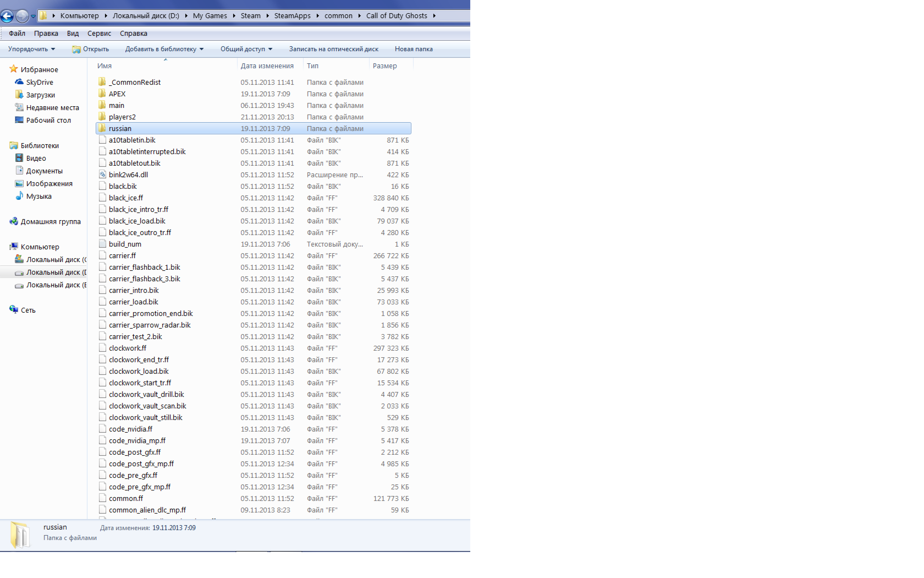Open the Файл menu
Image resolution: width=924 pixels, height=578 pixels.
pyautogui.click(x=17, y=33)
